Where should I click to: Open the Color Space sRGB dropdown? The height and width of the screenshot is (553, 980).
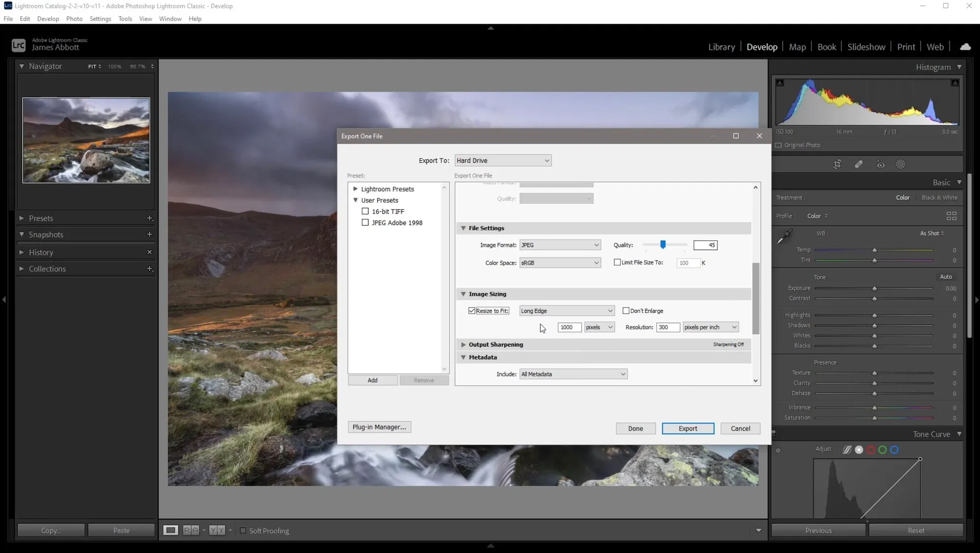pyautogui.click(x=560, y=263)
